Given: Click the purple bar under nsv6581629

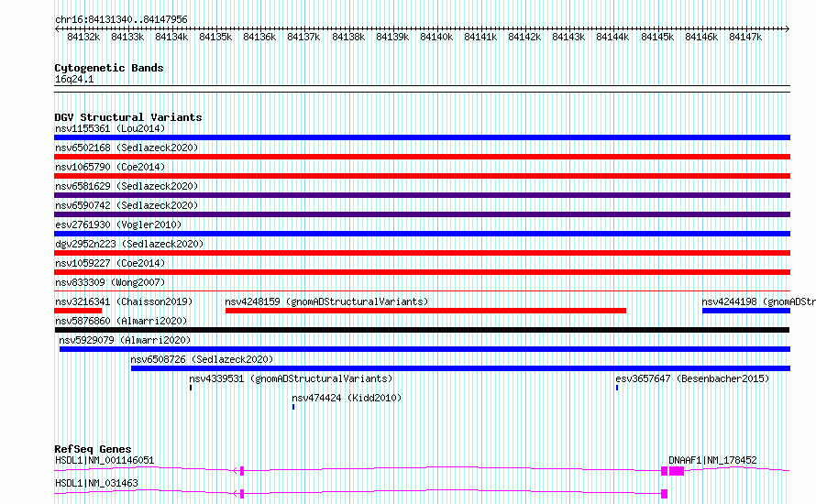Looking at the screenshot, I should (x=422, y=195).
